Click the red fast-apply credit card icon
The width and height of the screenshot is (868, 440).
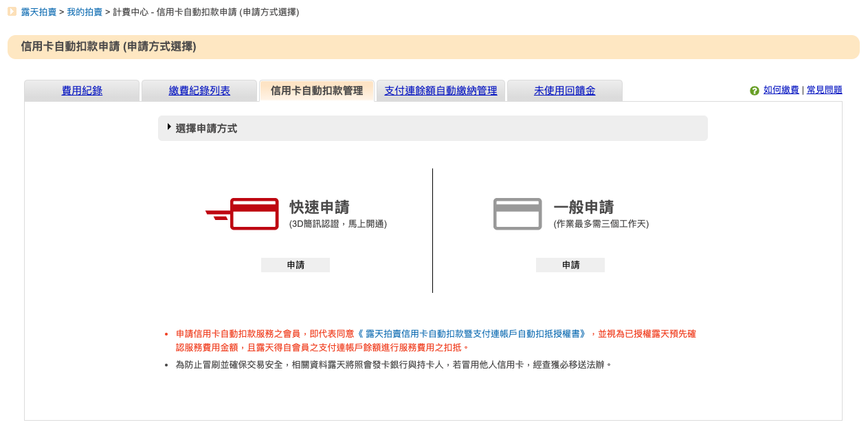click(243, 214)
